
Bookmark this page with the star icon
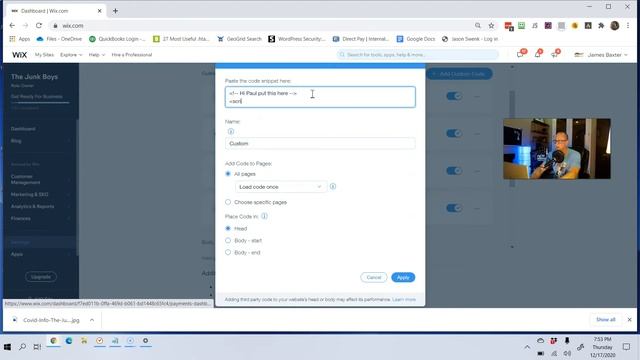491,26
